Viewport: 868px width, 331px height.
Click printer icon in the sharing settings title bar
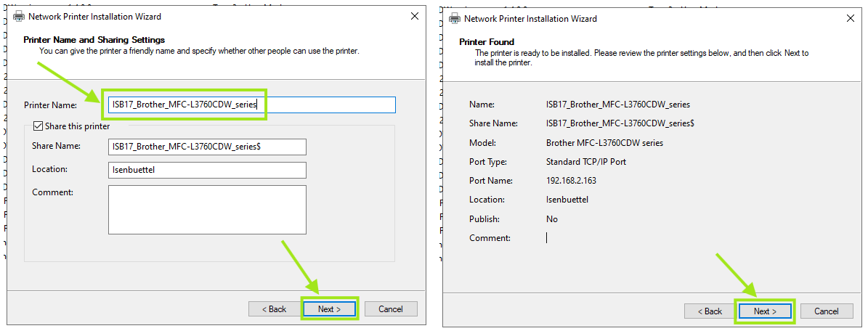tap(20, 16)
